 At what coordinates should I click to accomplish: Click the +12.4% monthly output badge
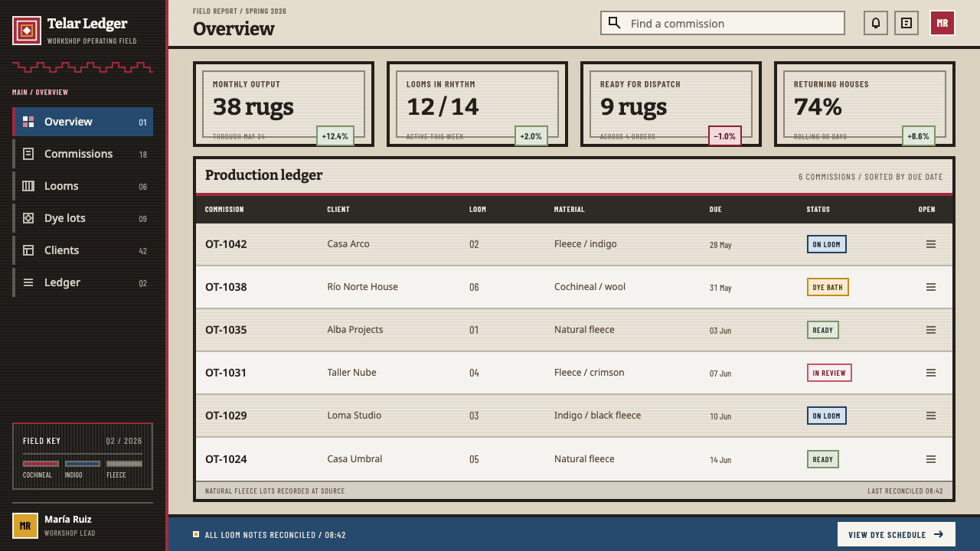point(335,136)
